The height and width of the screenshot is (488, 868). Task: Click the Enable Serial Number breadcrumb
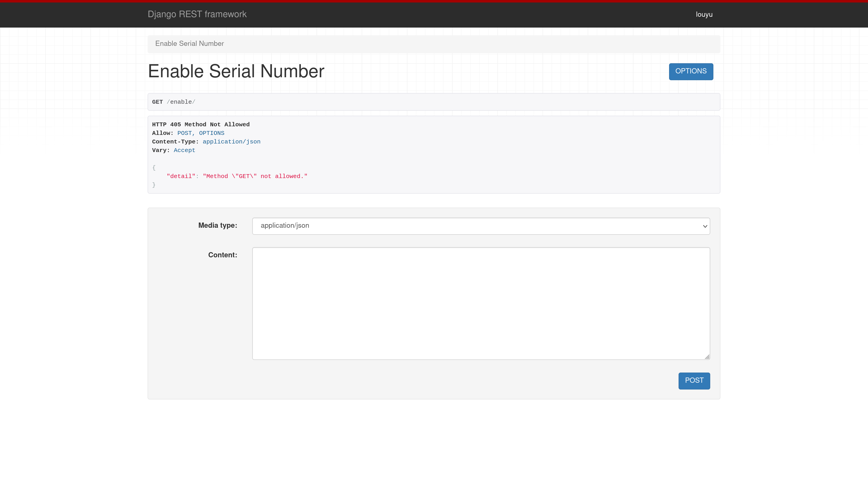tap(189, 43)
